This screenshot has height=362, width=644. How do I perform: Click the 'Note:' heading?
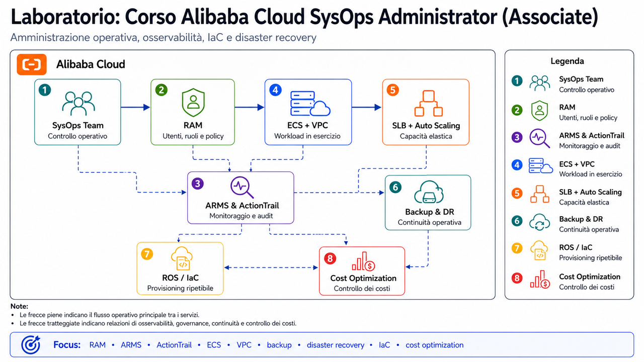[19, 306]
